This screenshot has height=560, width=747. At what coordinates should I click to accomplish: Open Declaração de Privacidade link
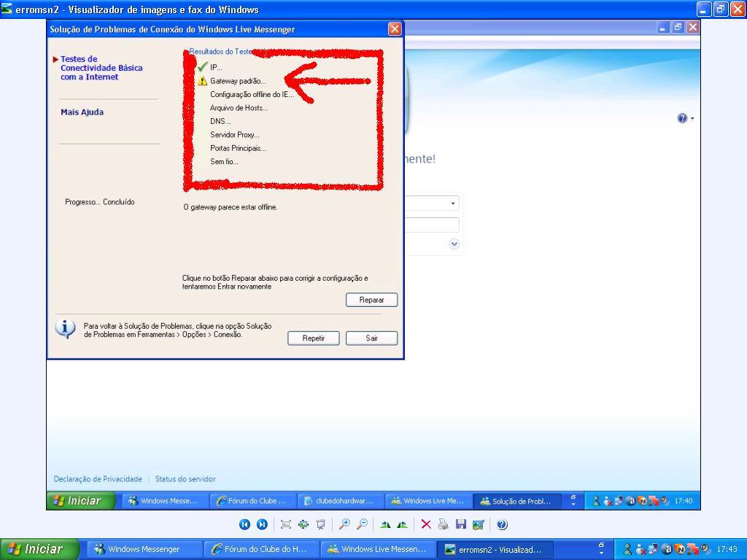[x=98, y=479]
